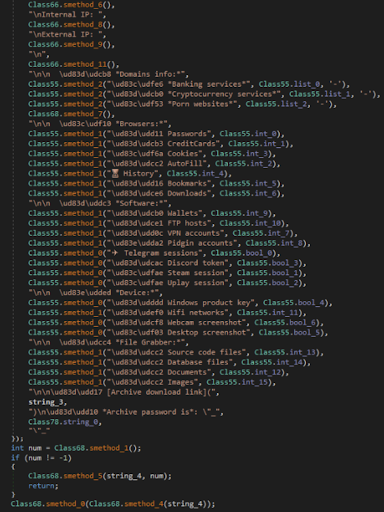Click the if (num != -1) line
384x512 pixels.
pos(41,458)
